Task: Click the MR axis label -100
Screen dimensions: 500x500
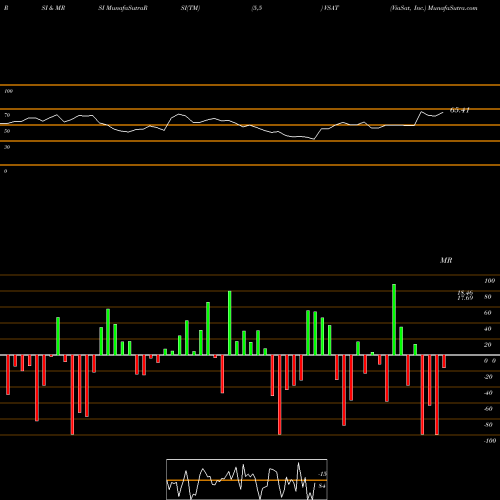Action: [490, 441]
